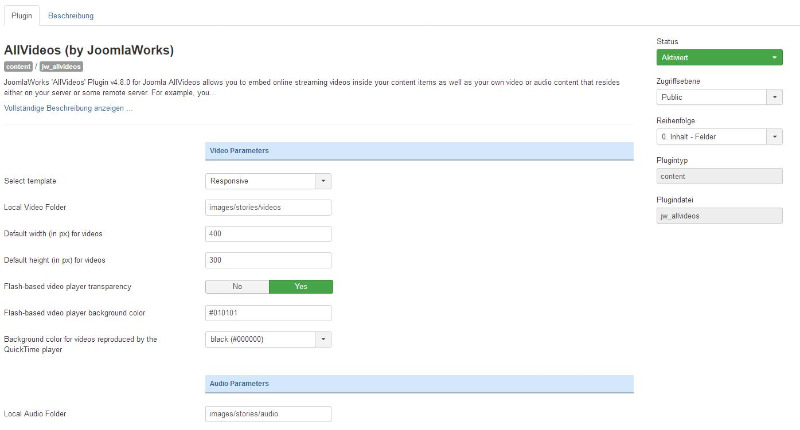
Task: Click the 'jw_allvideos' badge under title
Action: pyautogui.click(x=61, y=66)
